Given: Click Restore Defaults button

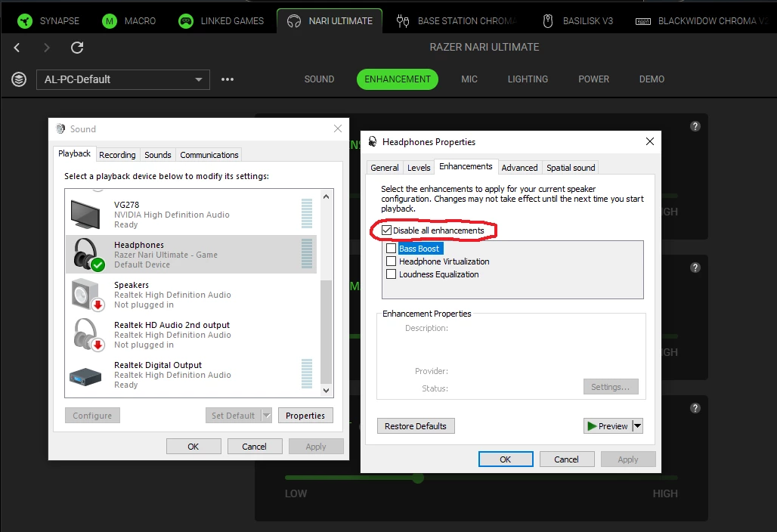Looking at the screenshot, I should 416,426.
